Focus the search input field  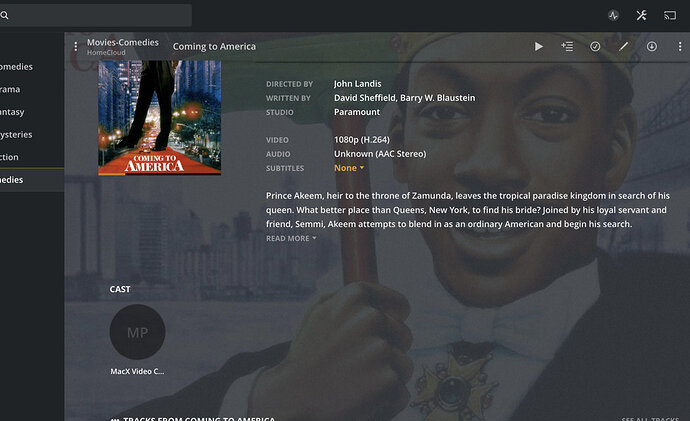coord(95,15)
